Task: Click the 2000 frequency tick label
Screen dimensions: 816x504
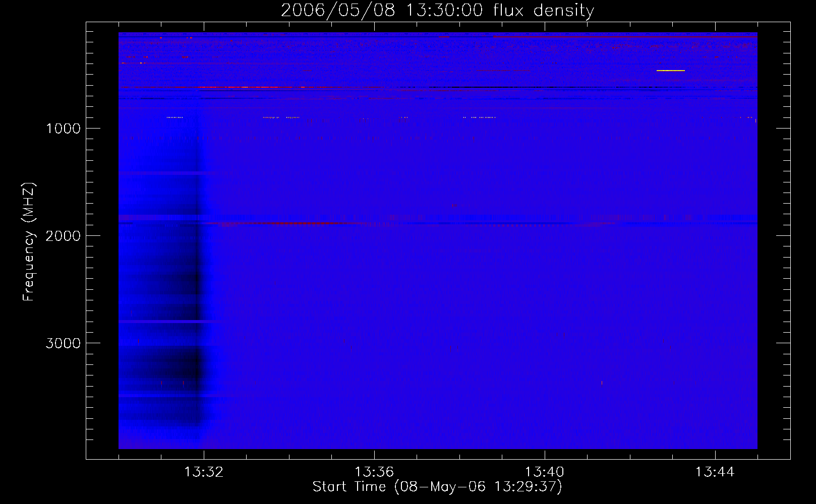Action: coord(63,236)
